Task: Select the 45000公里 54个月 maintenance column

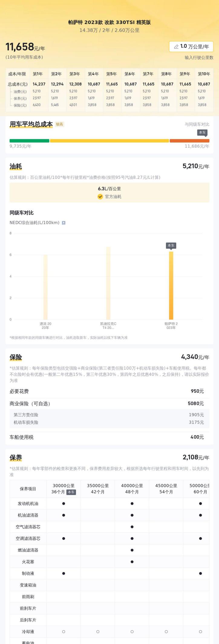Action: [x=166, y=489]
